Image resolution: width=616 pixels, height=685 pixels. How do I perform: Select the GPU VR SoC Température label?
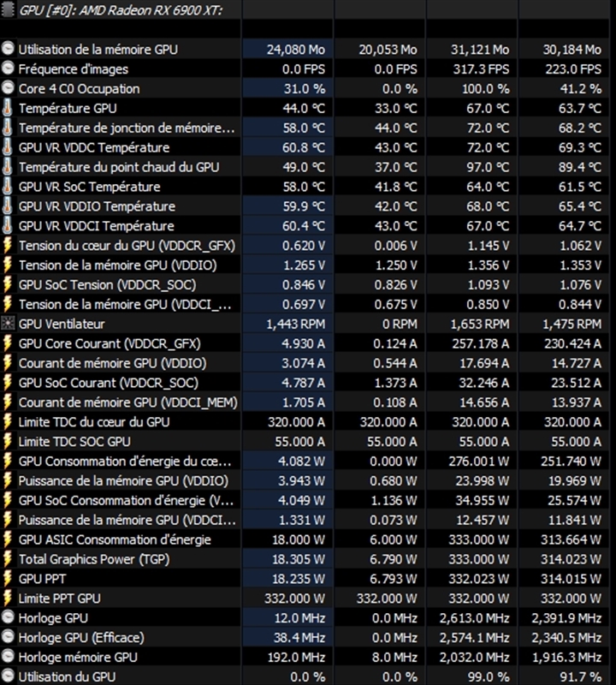click(x=90, y=187)
